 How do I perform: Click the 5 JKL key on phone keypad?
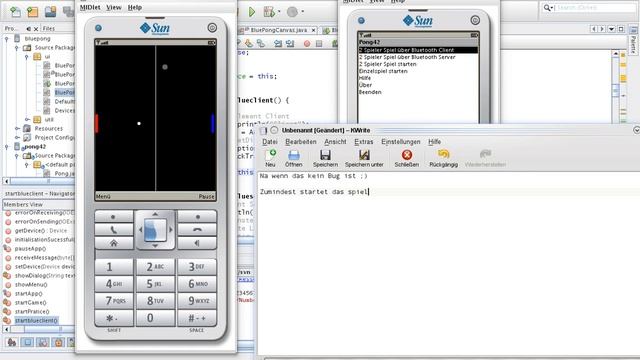[x=155, y=284]
